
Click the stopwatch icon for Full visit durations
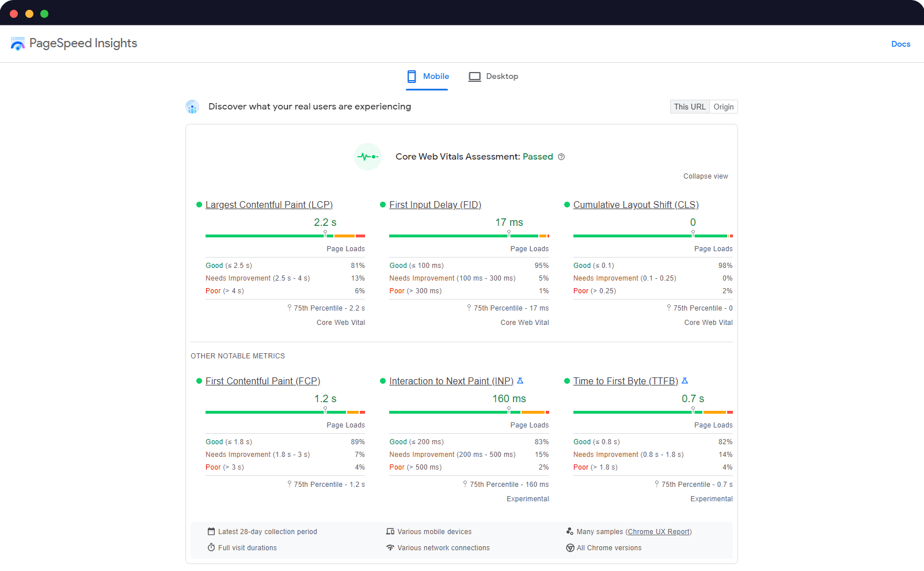pos(211,547)
